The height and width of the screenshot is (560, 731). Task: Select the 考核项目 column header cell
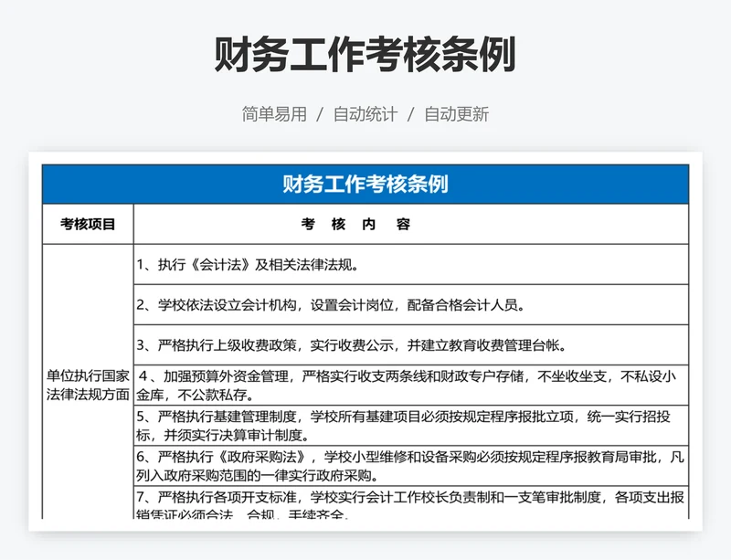pos(88,225)
